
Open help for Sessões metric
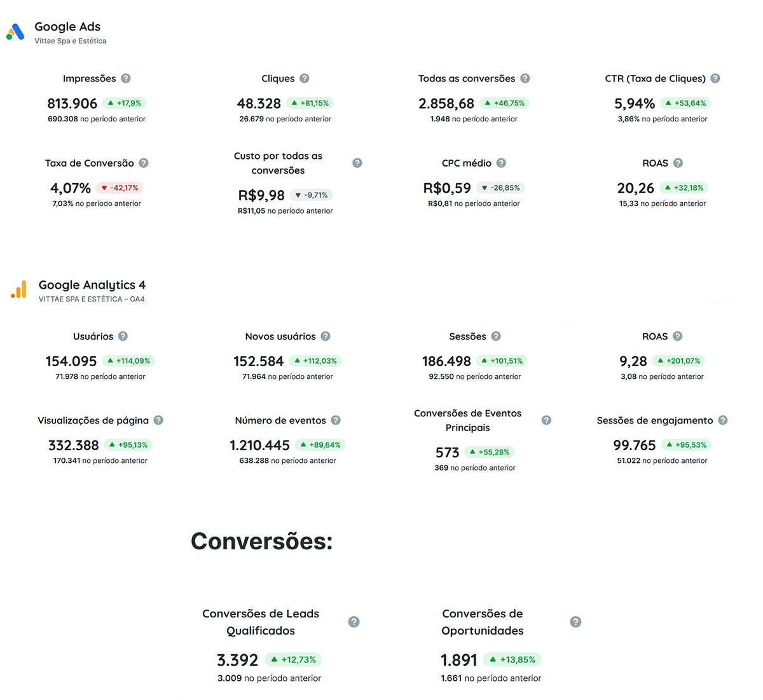coord(495,336)
